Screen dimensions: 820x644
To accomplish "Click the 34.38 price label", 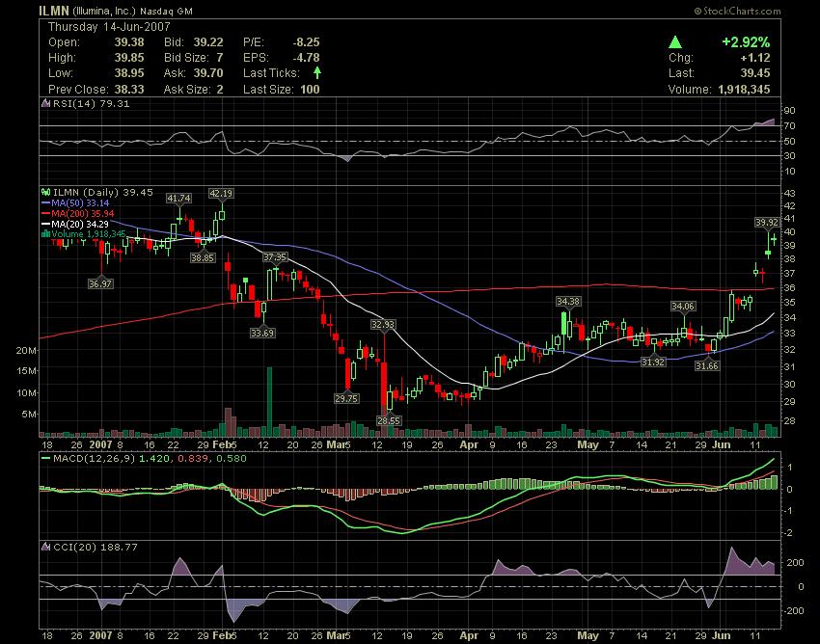I will 568,301.
